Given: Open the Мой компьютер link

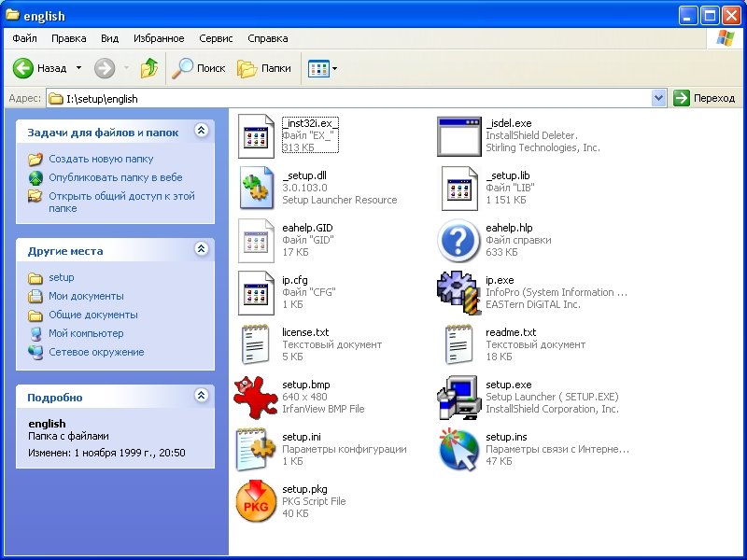Looking at the screenshot, I should tap(86, 333).
